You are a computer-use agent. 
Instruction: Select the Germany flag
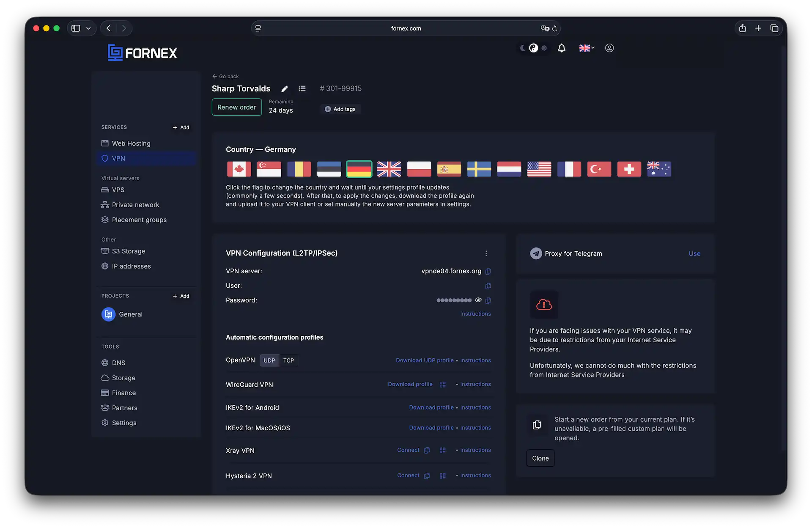point(359,169)
